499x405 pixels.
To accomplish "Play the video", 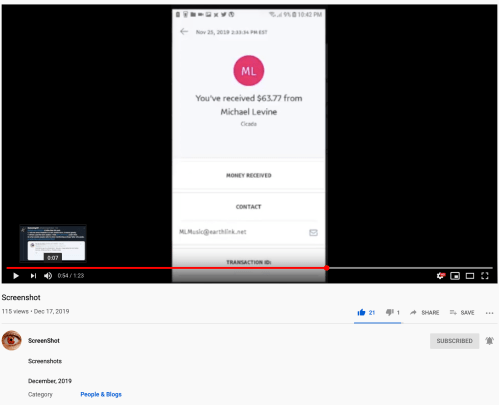I will coord(16,276).
